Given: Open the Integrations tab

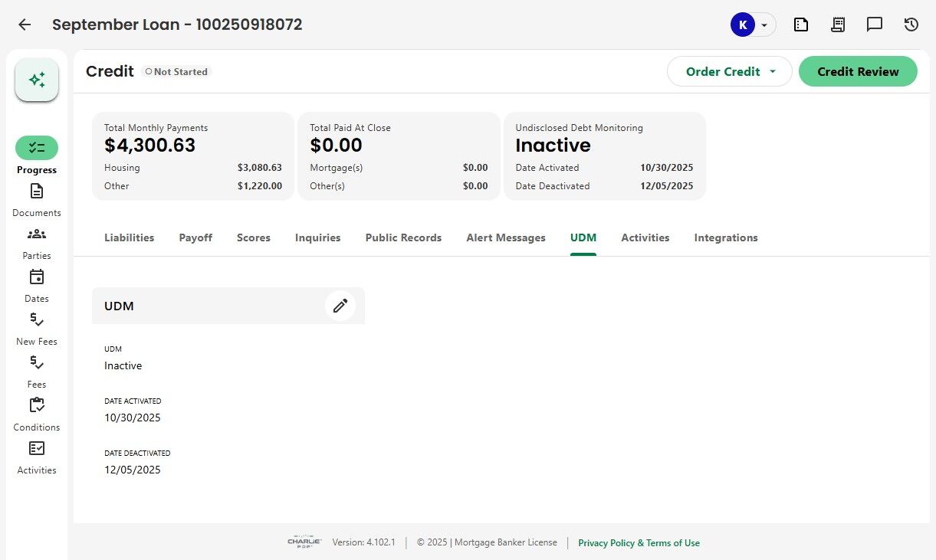Looking at the screenshot, I should [x=726, y=237].
